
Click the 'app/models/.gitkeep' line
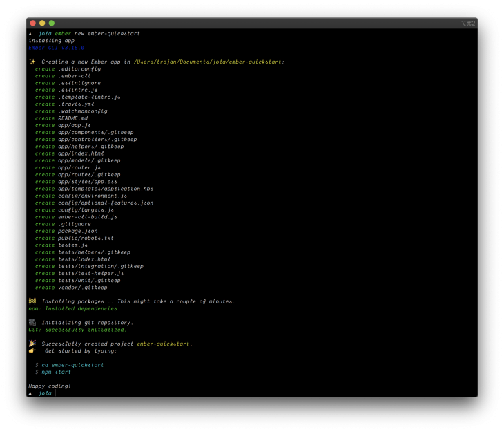tap(78, 160)
